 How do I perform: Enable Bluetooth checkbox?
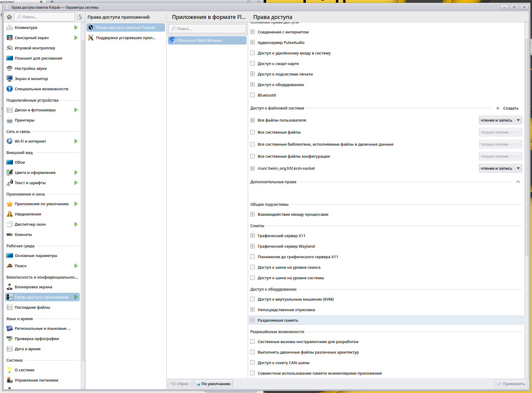(x=253, y=95)
